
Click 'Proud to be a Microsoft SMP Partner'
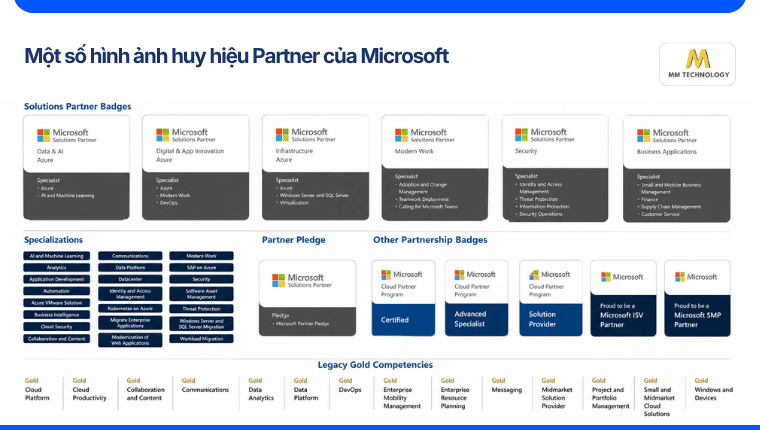coord(697,316)
